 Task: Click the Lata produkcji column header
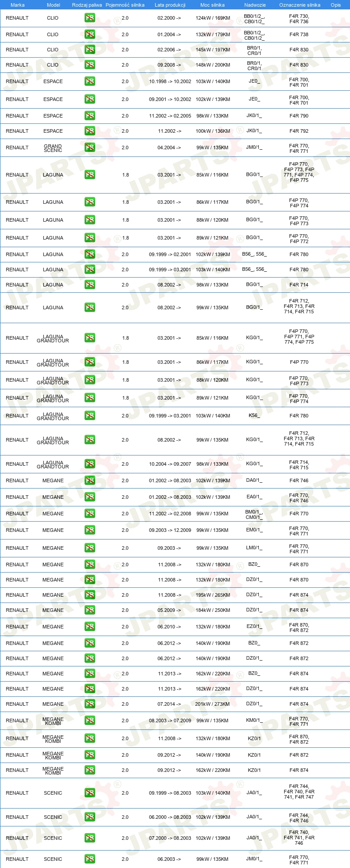pyautogui.click(x=170, y=5)
